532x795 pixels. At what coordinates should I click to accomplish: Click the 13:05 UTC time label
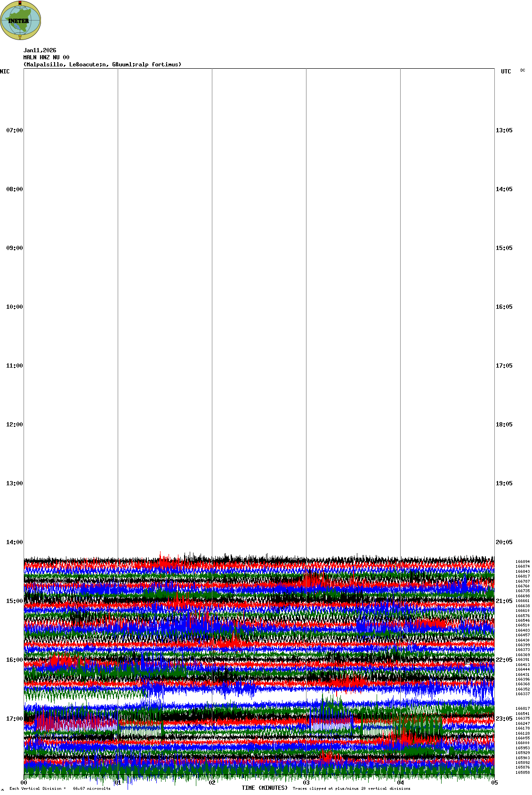tap(504, 130)
